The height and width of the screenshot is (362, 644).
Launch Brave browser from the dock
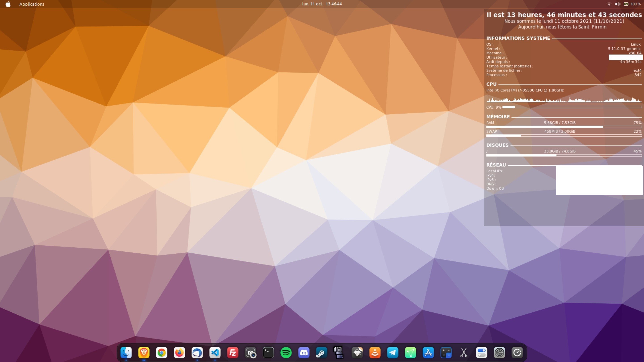(x=144, y=353)
